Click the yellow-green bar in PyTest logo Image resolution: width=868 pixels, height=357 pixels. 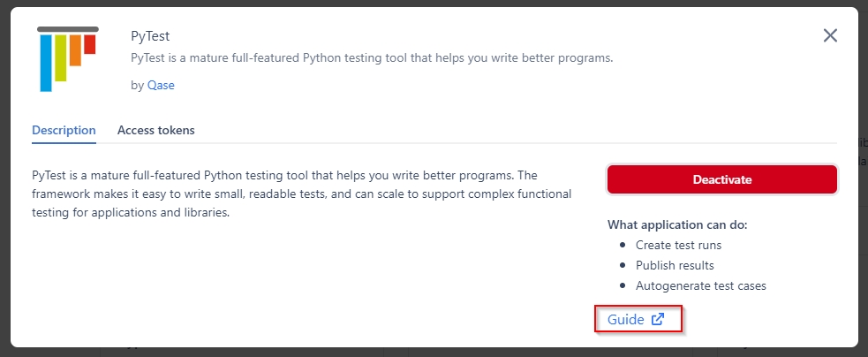(61, 57)
